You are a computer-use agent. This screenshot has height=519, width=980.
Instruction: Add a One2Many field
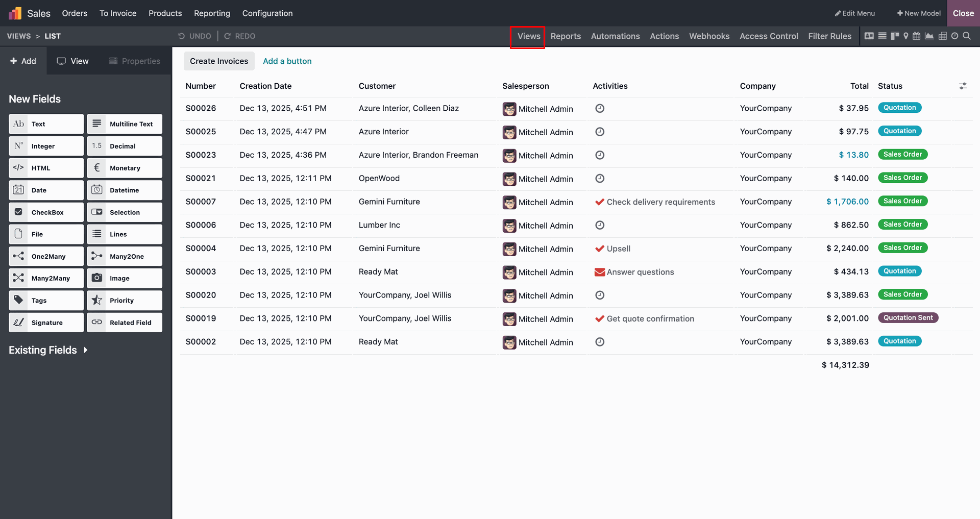click(x=46, y=256)
